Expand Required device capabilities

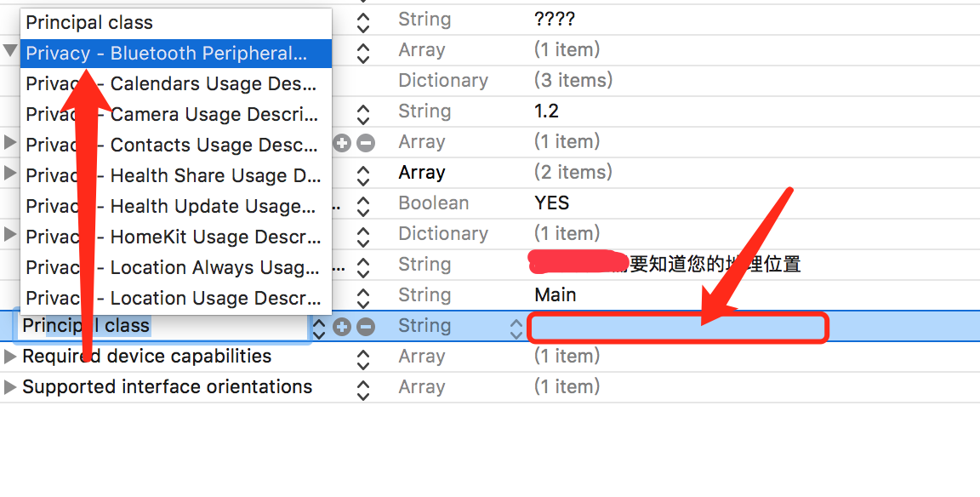[x=9, y=357]
